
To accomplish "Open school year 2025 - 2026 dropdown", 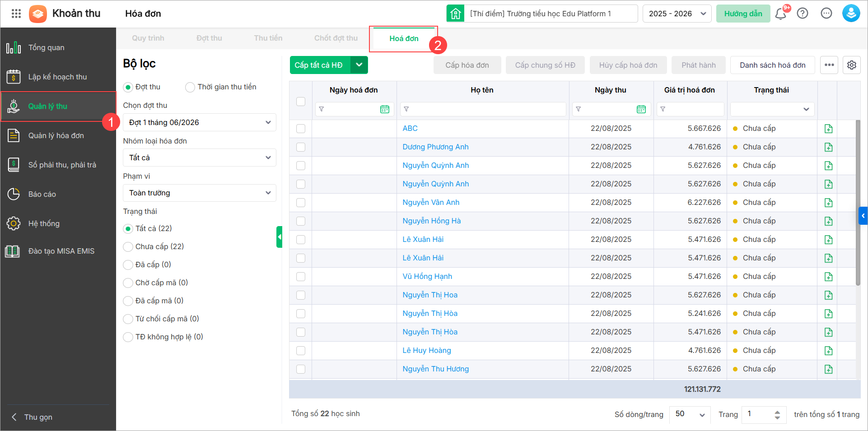I will (677, 14).
